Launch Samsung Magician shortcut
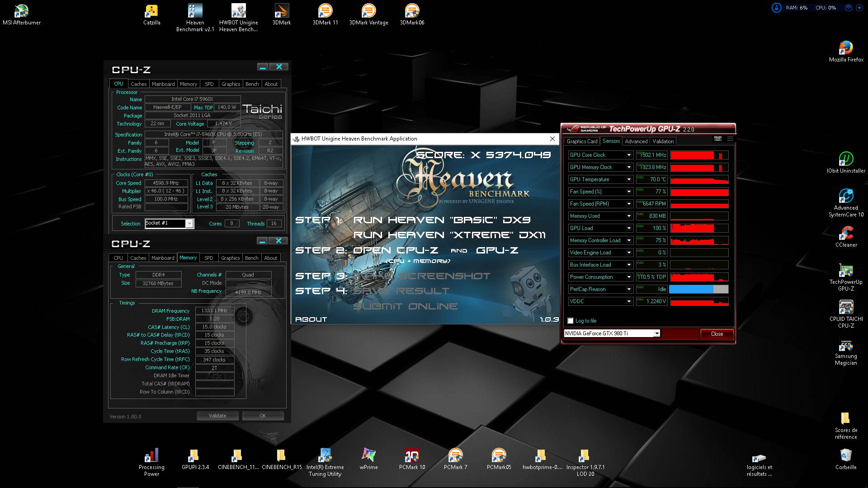The width and height of the screenshot is (868, 488). tap(846, 352)
